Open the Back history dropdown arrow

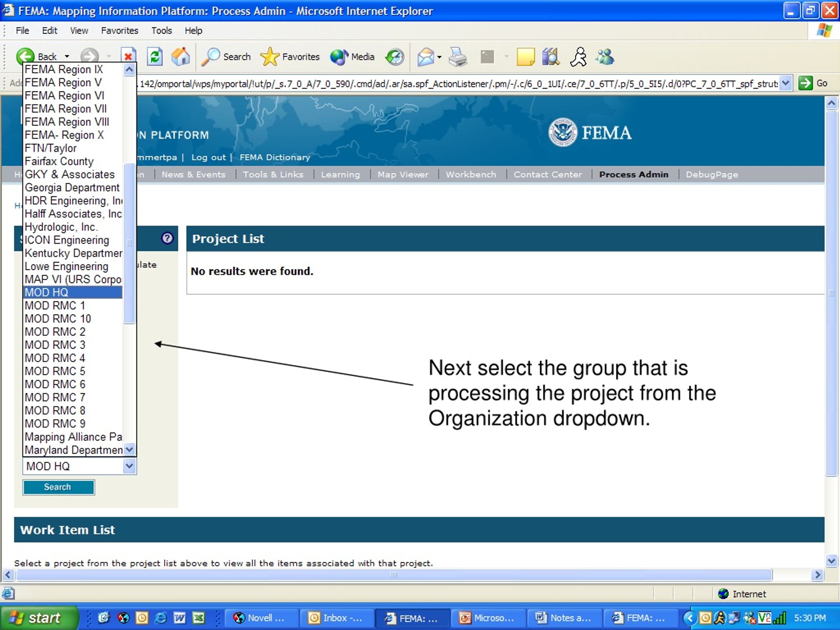click(67, 56)
